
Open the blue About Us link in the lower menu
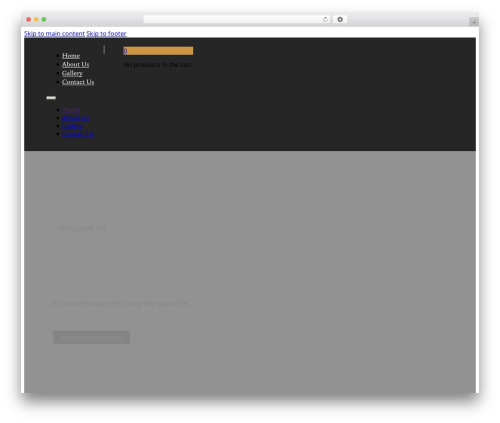click(75, 118)
